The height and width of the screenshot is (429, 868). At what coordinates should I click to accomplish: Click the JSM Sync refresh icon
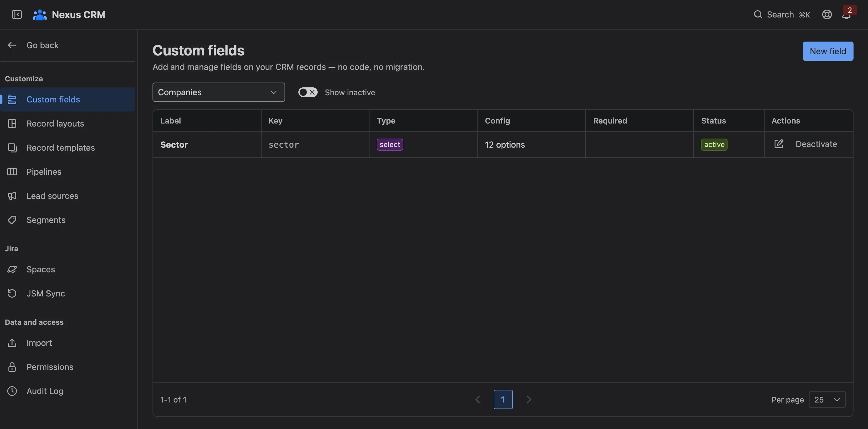tap(12, 293)
